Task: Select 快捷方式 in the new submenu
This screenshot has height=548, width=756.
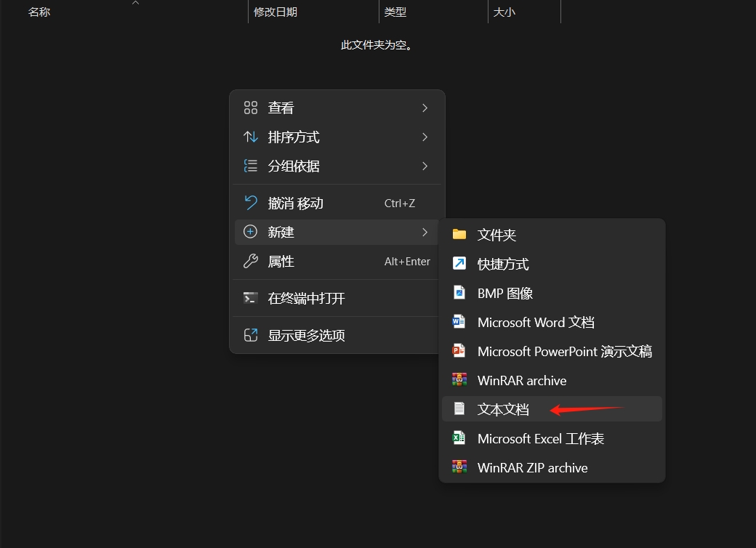Action: pos(552,264)
